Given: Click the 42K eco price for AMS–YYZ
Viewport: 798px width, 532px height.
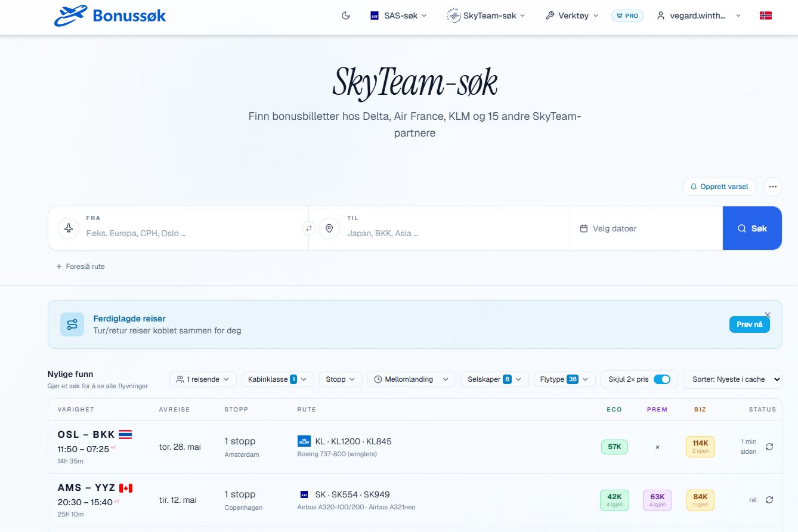Looking at the screenshot, I should click(614, 500).
